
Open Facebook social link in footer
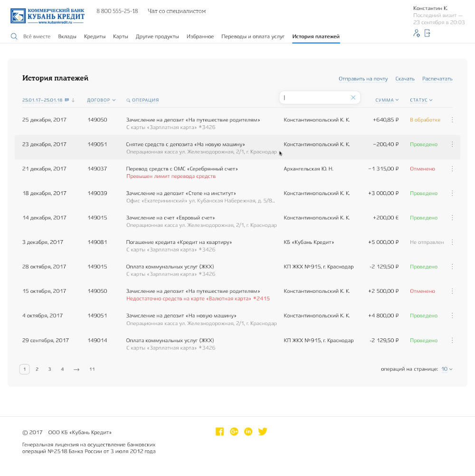pos(219,431)
